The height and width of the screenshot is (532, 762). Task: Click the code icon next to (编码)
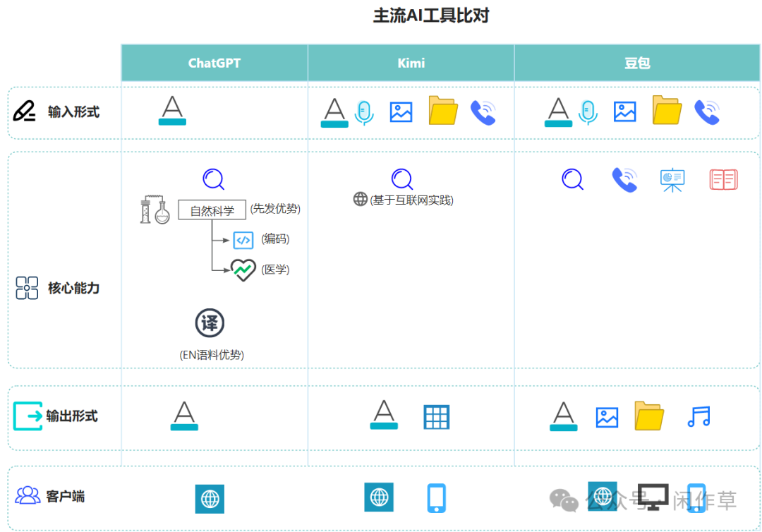point(243,240)
